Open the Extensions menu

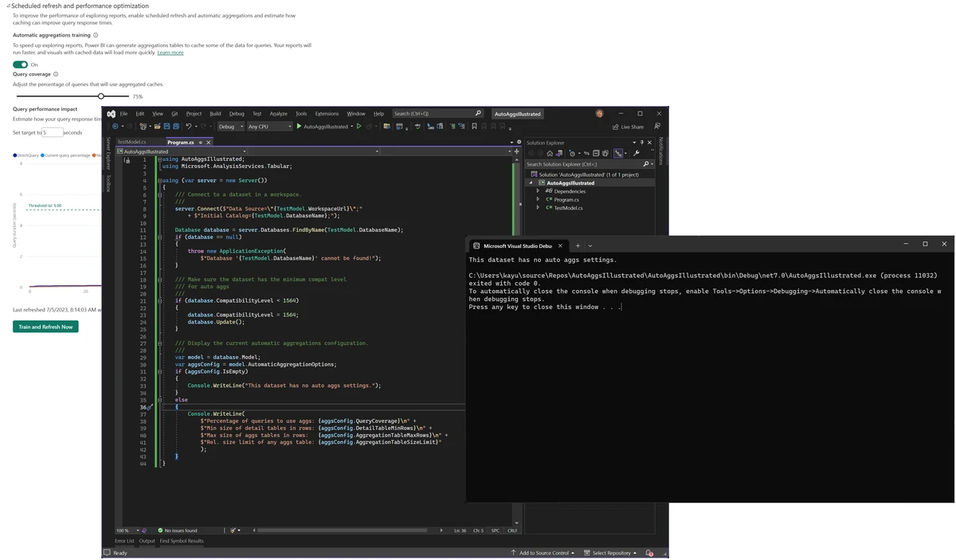click(x=327, y=114)
